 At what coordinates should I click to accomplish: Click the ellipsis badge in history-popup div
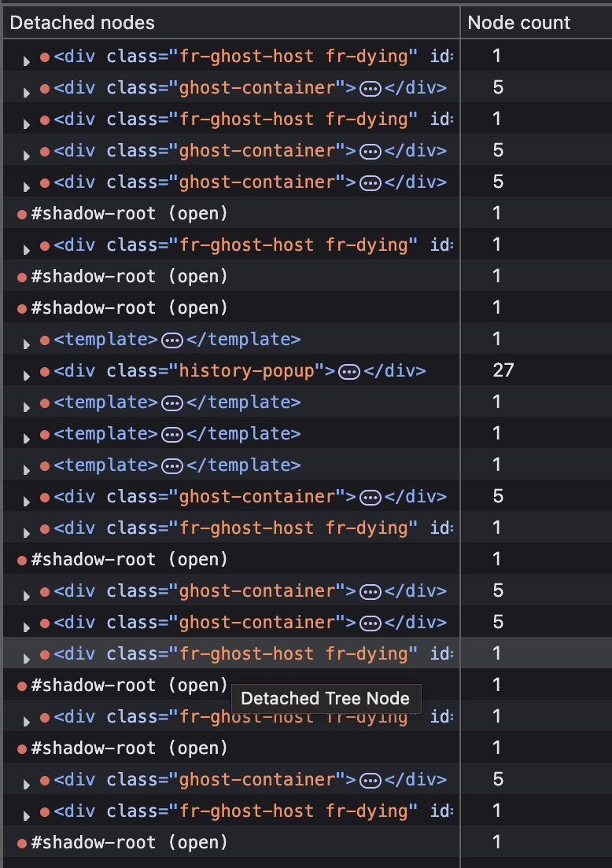coord(349,371)
